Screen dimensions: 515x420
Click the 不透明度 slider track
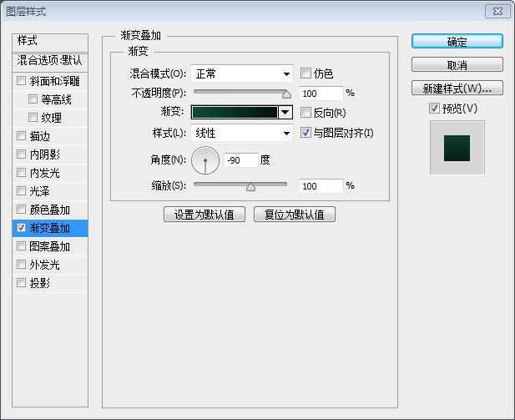click(x=240, y=92)
